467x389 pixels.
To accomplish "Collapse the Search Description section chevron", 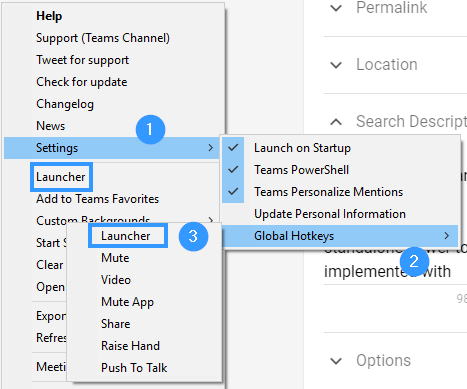I will pos(336,122).
